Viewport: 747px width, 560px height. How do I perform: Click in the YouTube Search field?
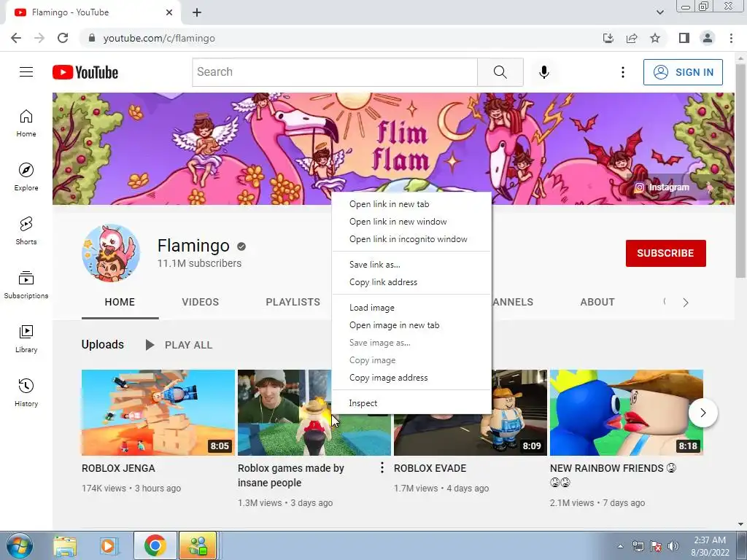point(335,72)
